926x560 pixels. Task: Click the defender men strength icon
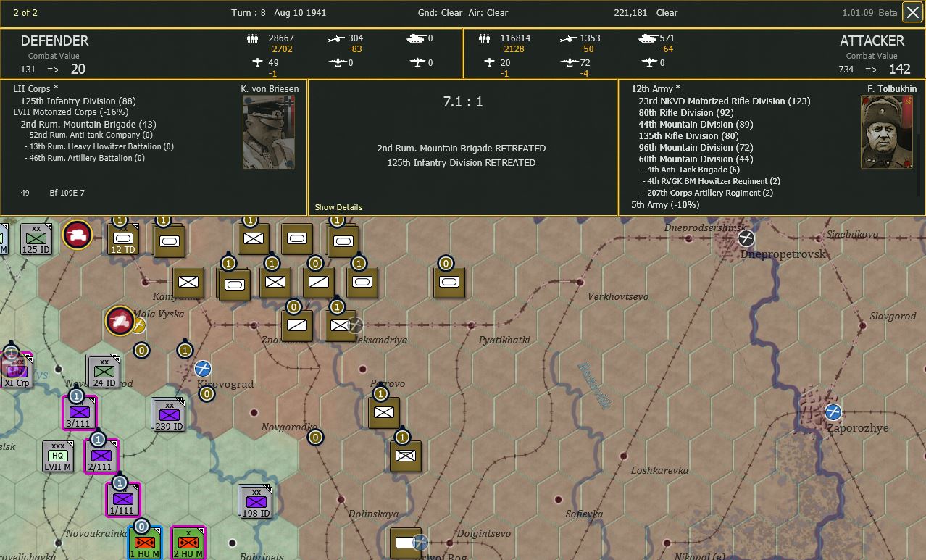[253, 38]
